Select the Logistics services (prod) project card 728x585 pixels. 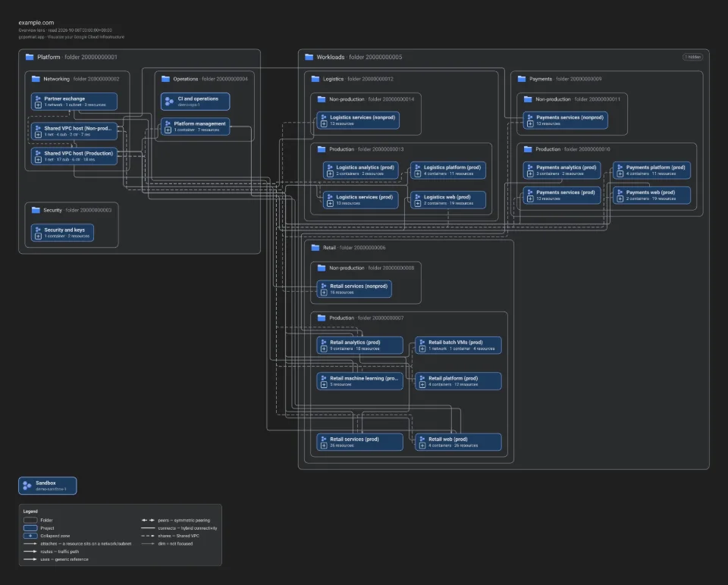coord(361,200)
